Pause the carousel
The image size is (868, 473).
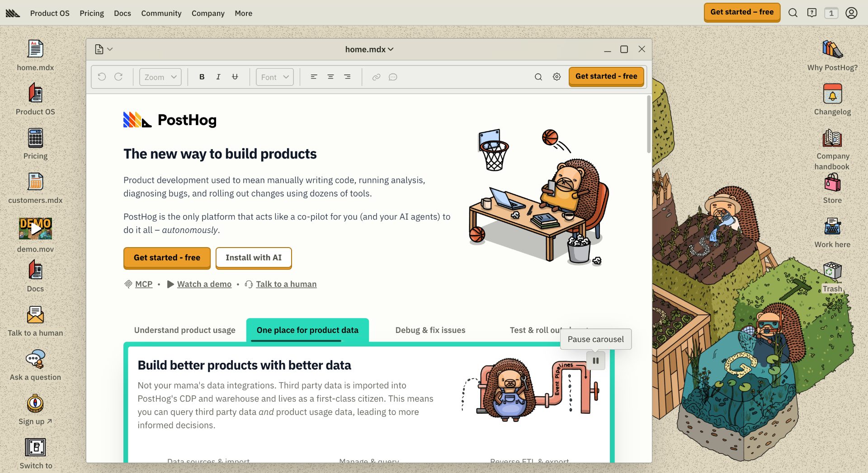point(596,361)
